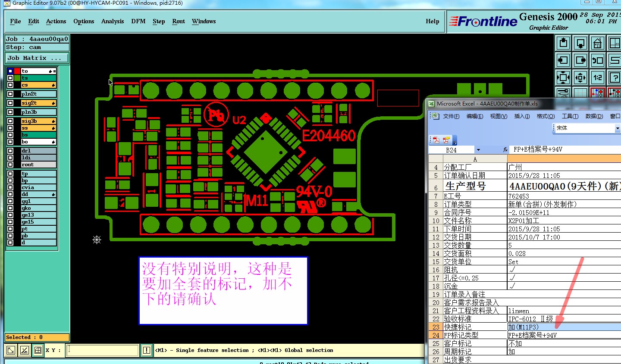The width and height of the screenshot is (621, 364).
Task: Click the fx insert function icon in Excel
Action: tap(505, 149)
